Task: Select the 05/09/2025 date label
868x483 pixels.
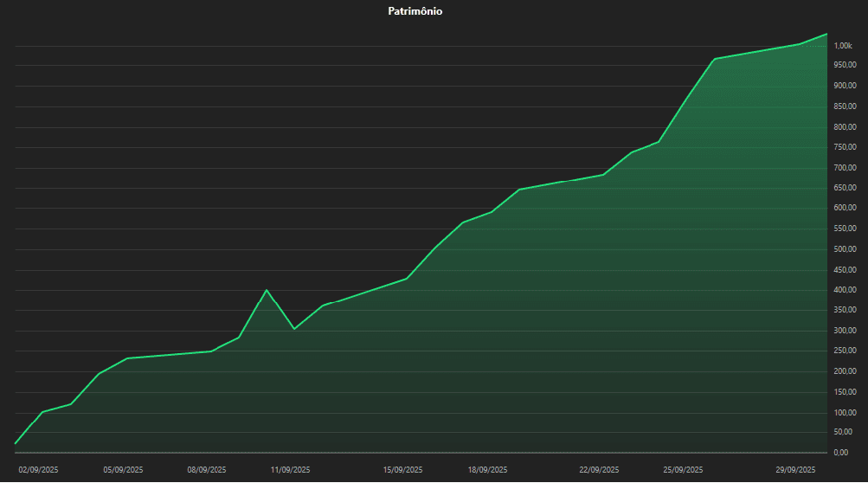Action: 123,470
